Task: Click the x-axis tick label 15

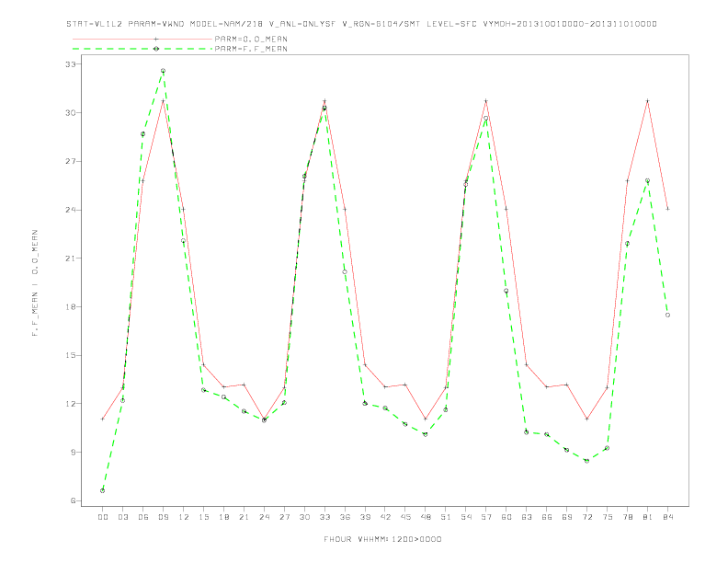Action: pyautogui.click(x=203, y=517)
